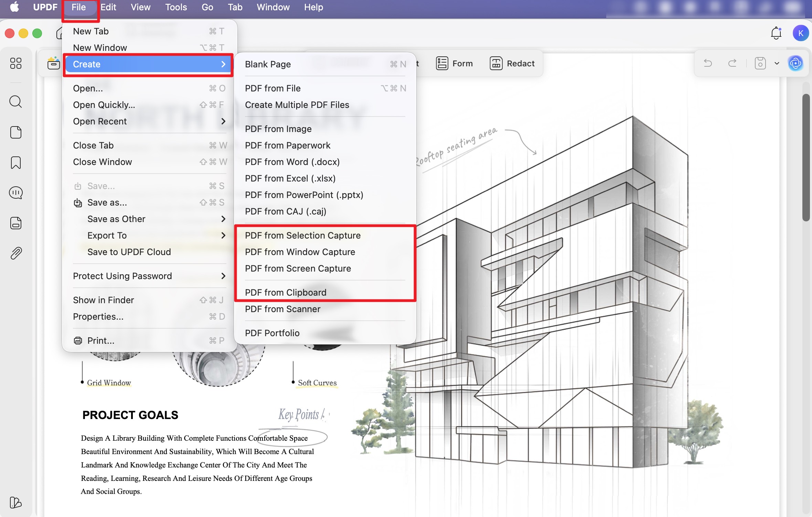Viewport: 812px width, 517px height.
Task: Open the UPDF application menu
Action: 45,7
